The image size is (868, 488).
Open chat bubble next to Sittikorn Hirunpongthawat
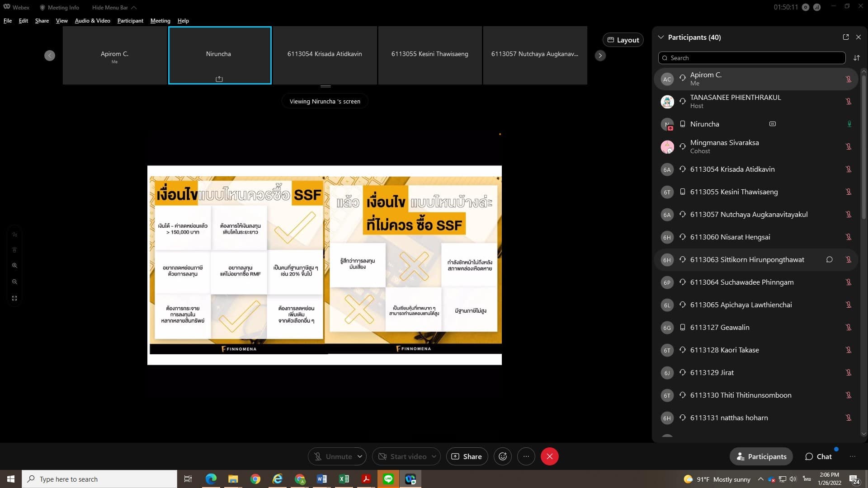pos(829,259)
